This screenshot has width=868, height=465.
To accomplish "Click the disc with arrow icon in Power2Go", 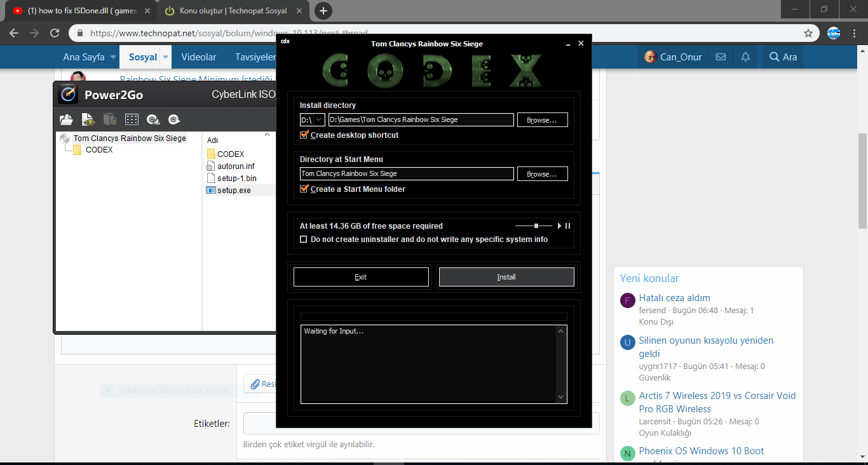I will 175,119.
